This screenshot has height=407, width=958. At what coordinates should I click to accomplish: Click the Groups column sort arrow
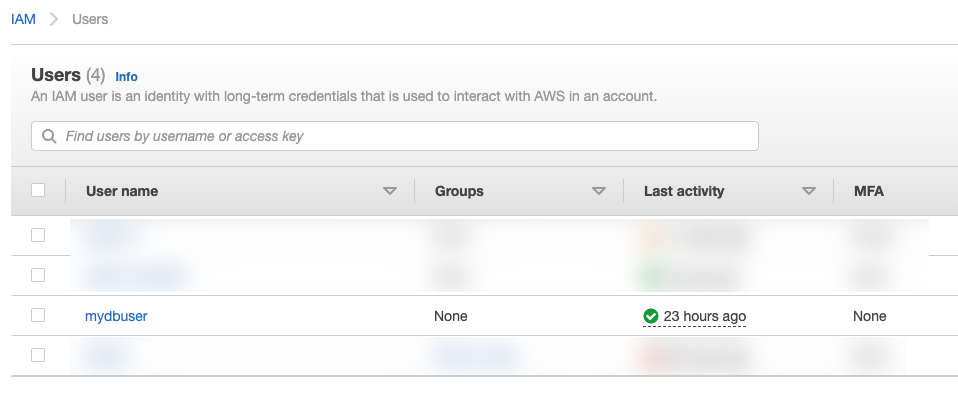(599, 191)
